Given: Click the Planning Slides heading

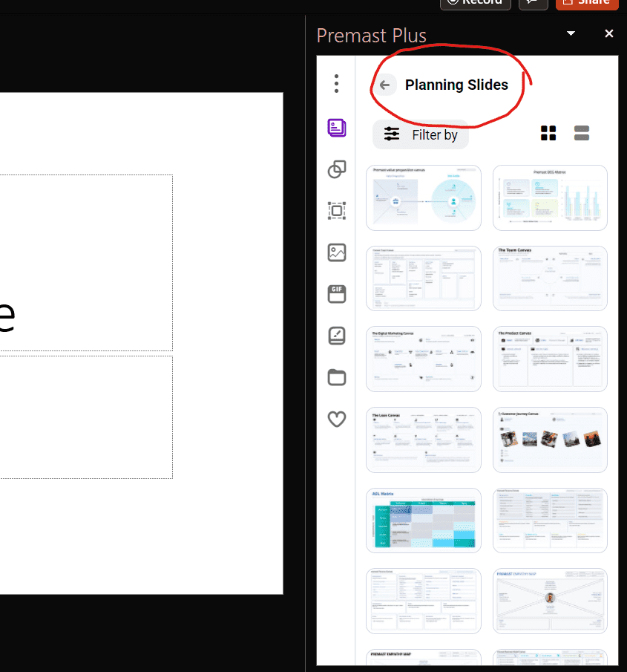Looking at the screenshot, I should click(x=457, y=85).
